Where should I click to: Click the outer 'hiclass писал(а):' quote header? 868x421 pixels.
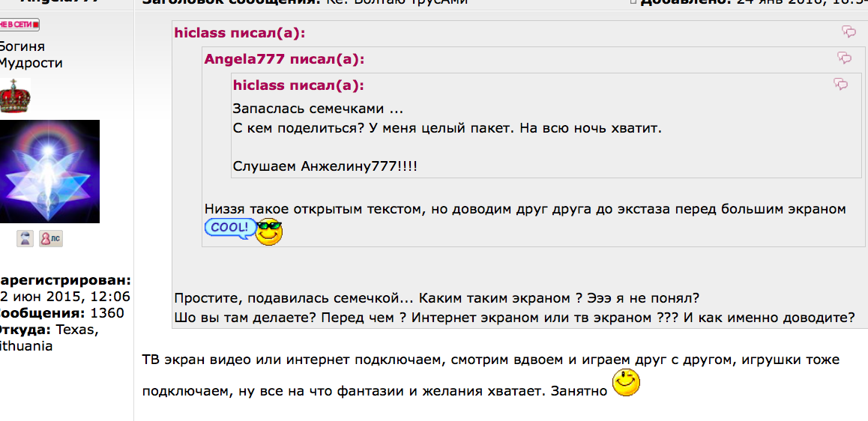[x=240, y=32]
